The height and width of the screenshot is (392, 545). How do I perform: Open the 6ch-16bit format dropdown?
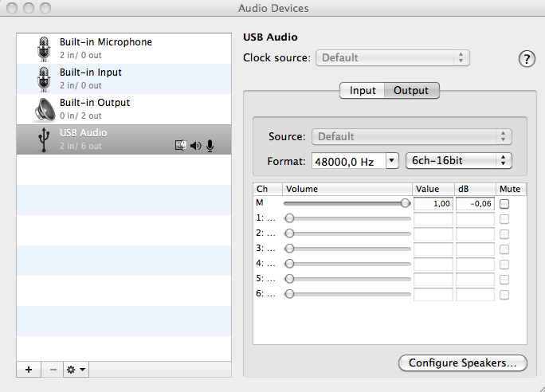458,161
